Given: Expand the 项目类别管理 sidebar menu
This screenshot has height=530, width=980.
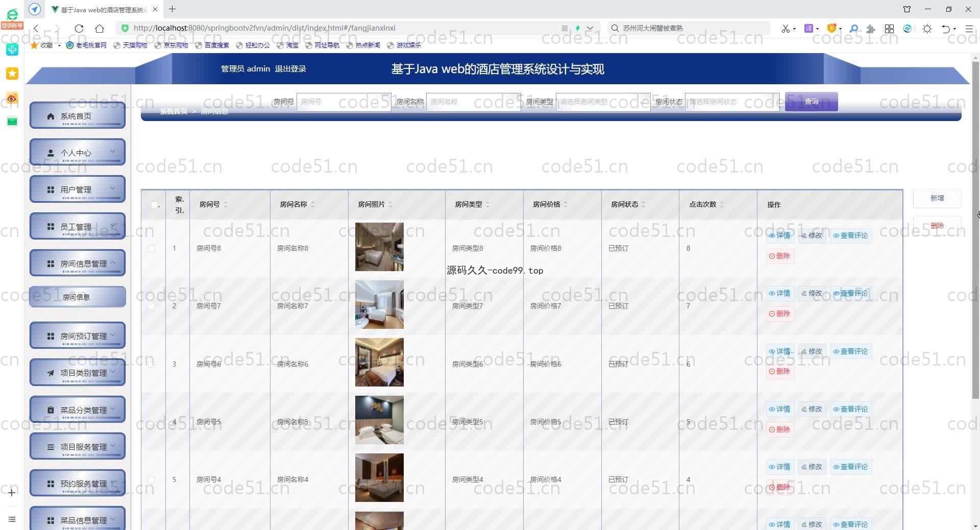Looking at the screenshot, I should point(78,372).
